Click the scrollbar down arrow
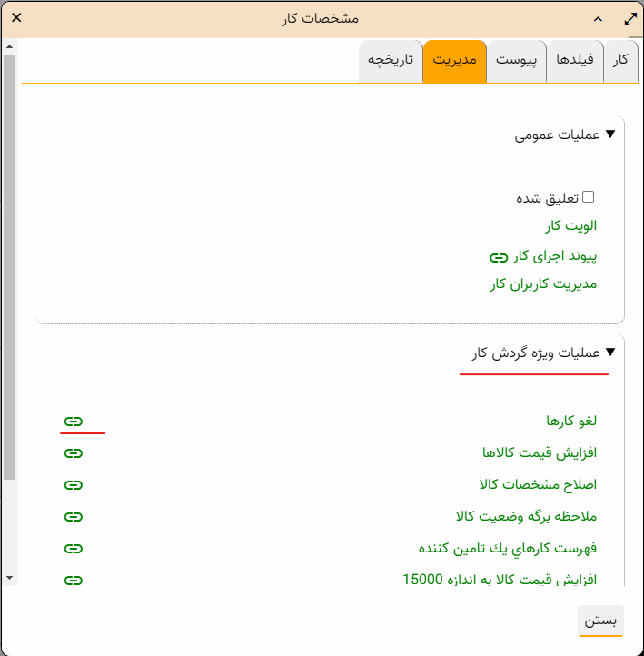644x656 pixels. 9,577
